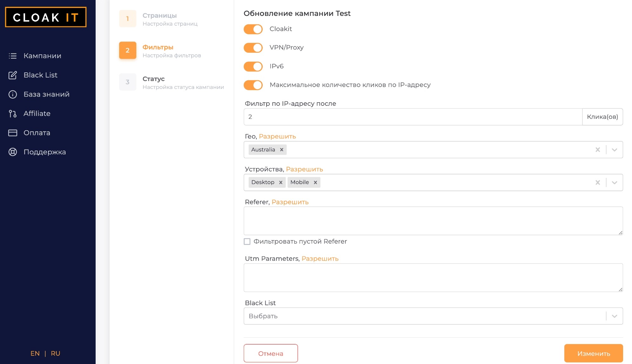Open the Affiliate menu item
This screenshot has width=632, height=364.
[x=37, y=113]
